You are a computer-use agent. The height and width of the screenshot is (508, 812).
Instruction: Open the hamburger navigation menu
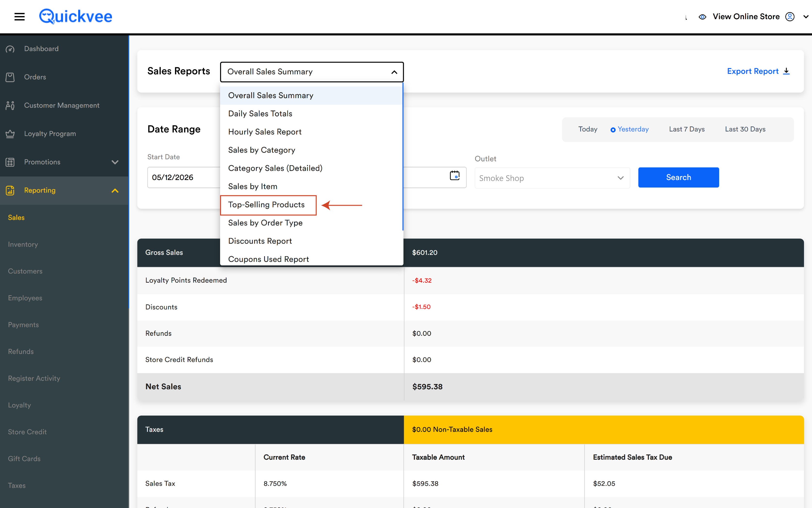(19, 16)
